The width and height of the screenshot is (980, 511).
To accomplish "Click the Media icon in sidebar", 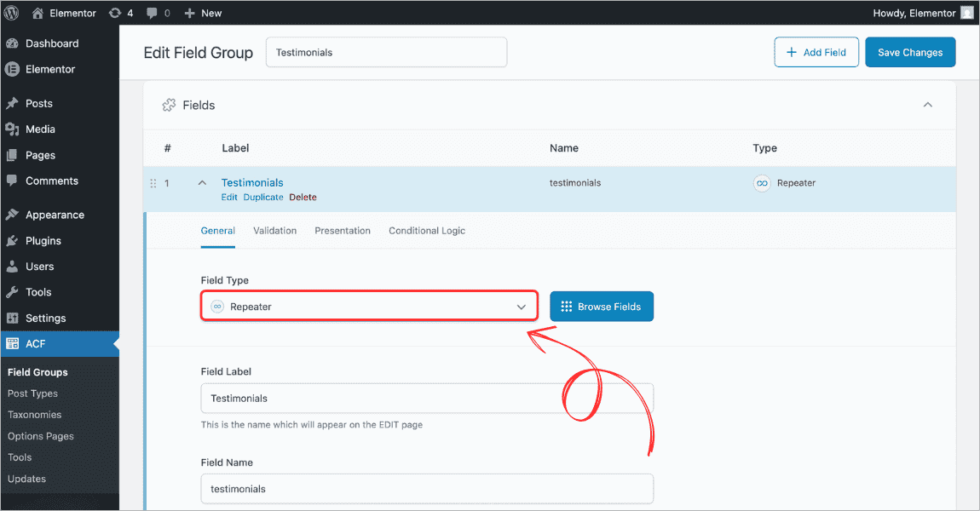I will 12,129.
